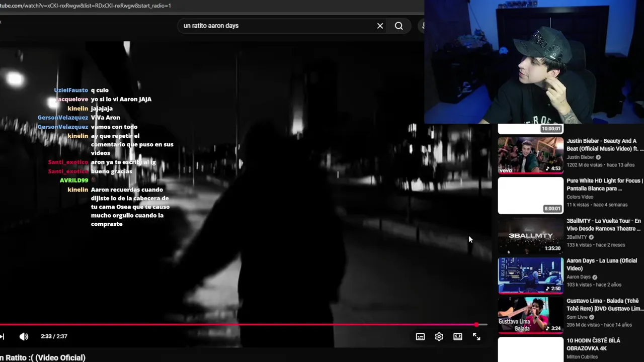Click chat message 'ViVa Aron'

pyautogui.click(x=106, y=118)
